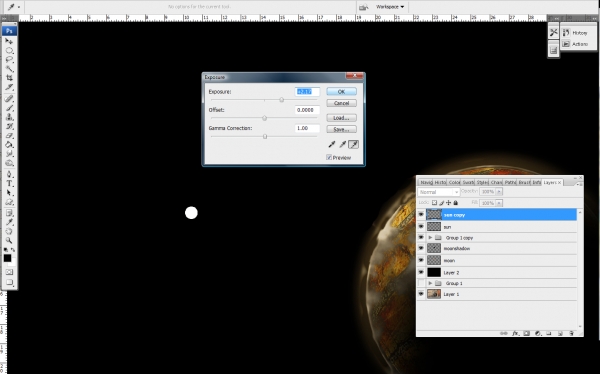The image size is (600, 374).
Task: Hide the Group 1 copy group
Action: 421,238
